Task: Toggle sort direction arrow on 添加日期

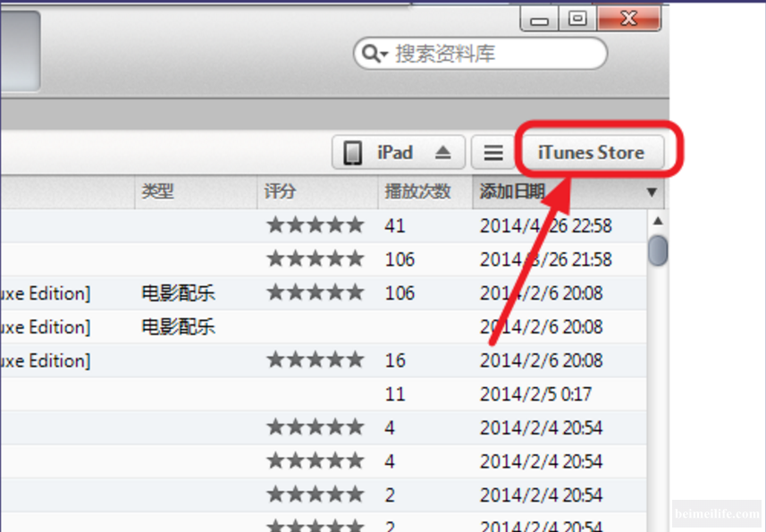Action: [652, 192]
